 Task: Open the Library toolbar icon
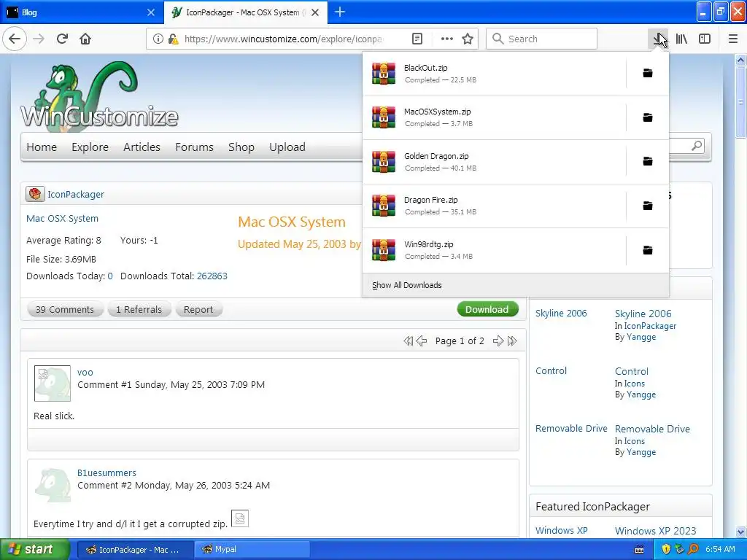682,39
